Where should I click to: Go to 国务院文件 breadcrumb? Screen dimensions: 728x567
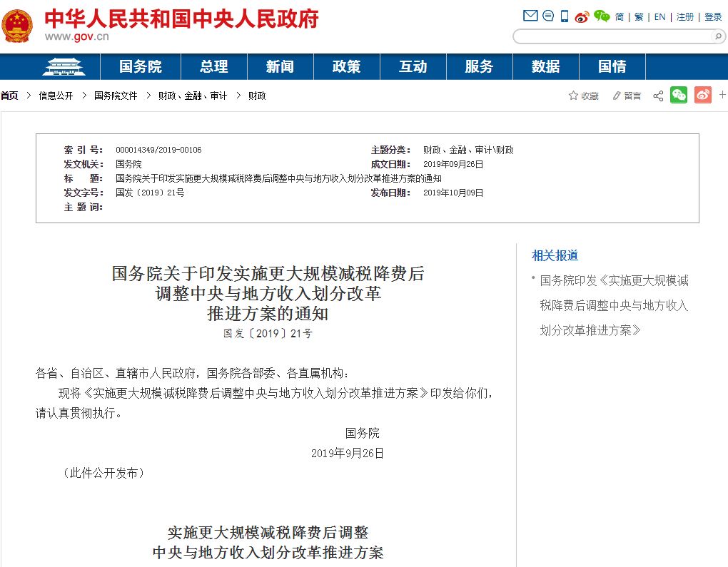coord(116,96)
